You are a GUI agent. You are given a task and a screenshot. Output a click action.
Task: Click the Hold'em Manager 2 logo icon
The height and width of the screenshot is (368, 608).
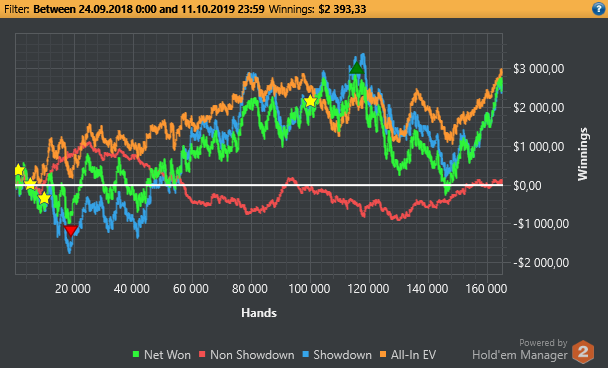coord(583,352)
